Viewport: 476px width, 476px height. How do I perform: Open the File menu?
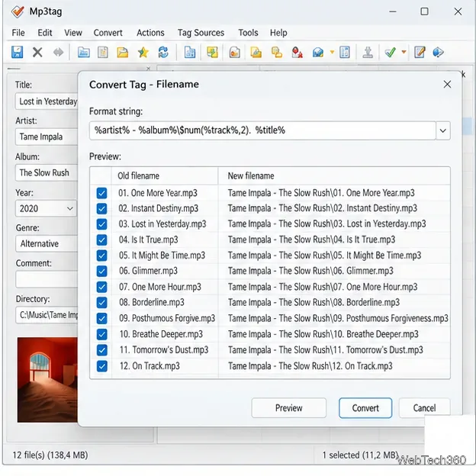18,33
